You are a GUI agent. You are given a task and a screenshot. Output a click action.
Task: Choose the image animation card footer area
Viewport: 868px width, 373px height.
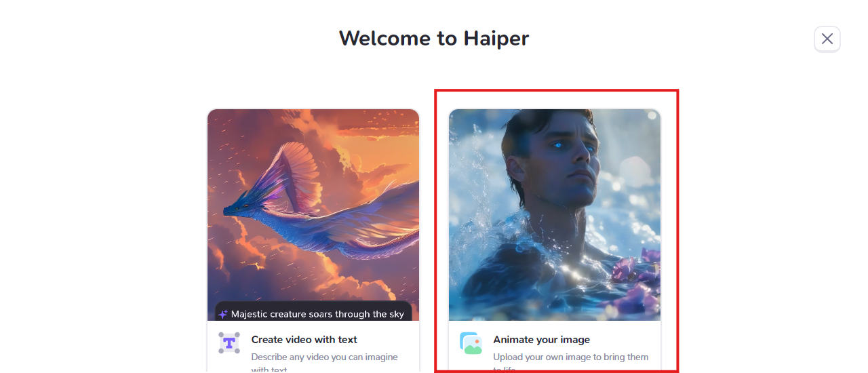click(x=555, y=347)
